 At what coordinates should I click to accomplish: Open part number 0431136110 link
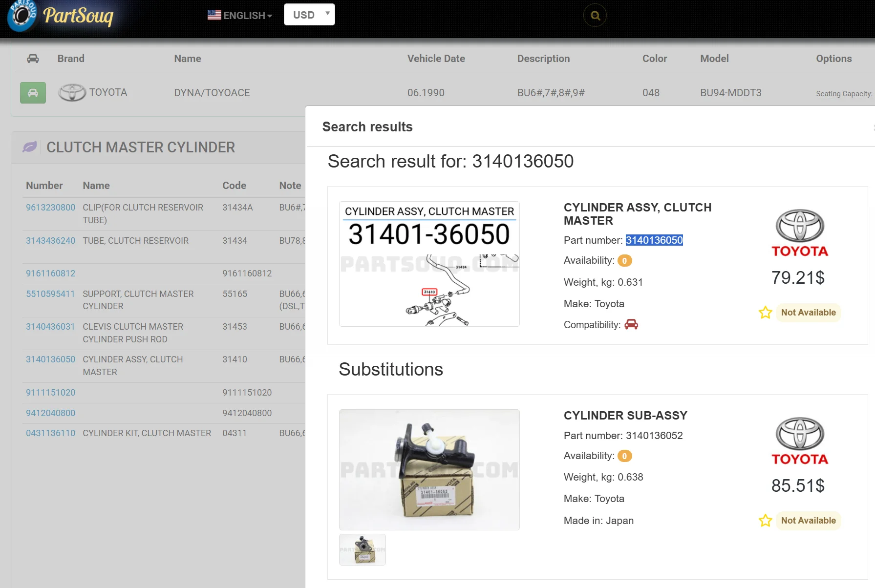tap(50, 433)
